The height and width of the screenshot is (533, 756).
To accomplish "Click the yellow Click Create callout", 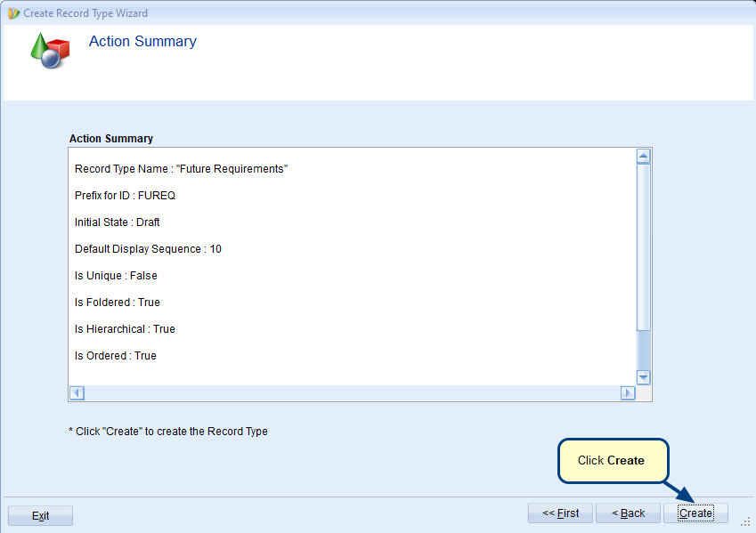I will click(x=612, y=461).
